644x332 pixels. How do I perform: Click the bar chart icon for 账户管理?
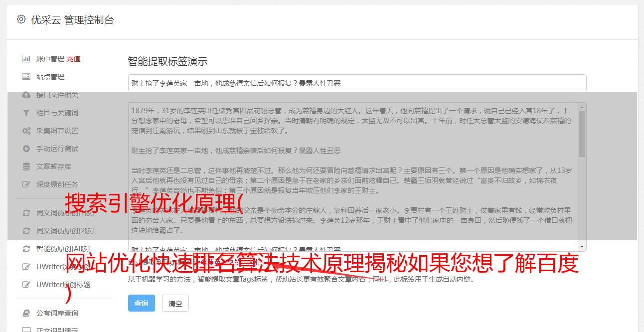point(26,59)
